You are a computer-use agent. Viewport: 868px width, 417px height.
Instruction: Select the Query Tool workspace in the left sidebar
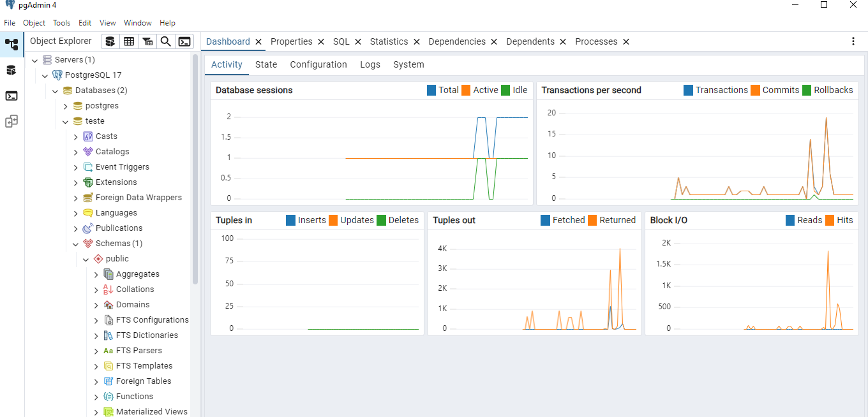coord(11,71)
